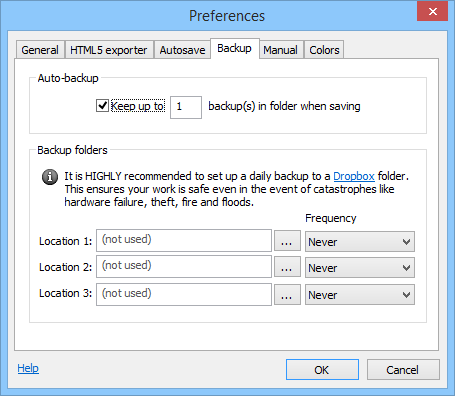
Task: Toggle the Keep up to checkbox
Action: click(102, 106)
